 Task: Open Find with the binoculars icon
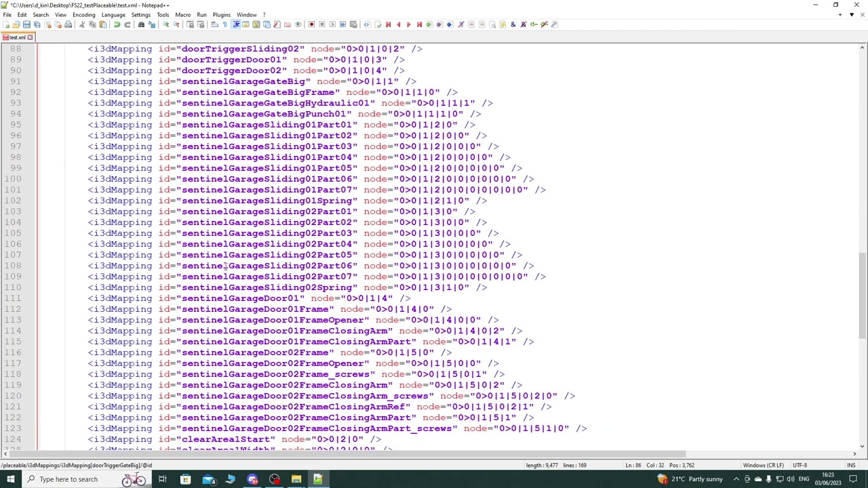pyautogui.click(x=141, y=24)
